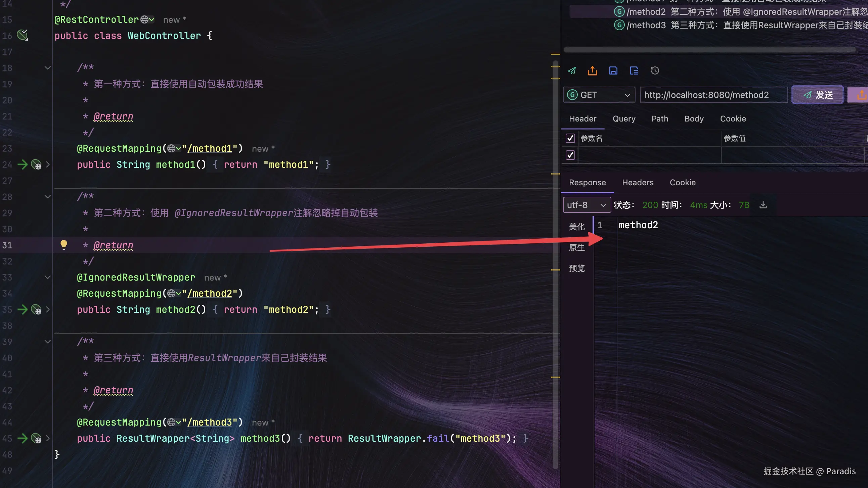Open request history clock icon
This screenshot has height=488, width=868.
[x=655, y=71]
